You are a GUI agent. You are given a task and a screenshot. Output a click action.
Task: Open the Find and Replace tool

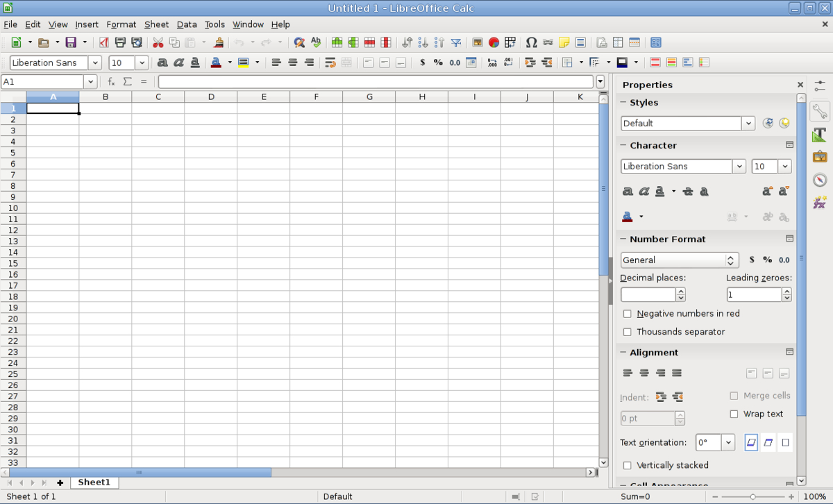click(x=298, y=42)
